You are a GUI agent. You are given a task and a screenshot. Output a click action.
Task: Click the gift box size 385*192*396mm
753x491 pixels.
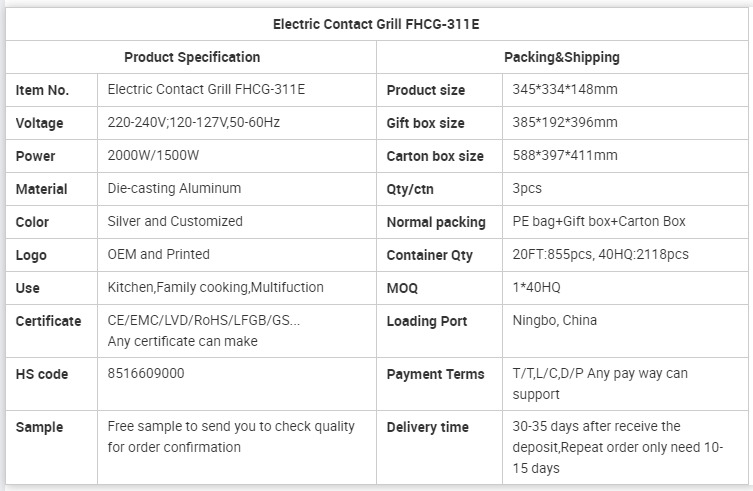pyautogui.click(x=565, y=122)
